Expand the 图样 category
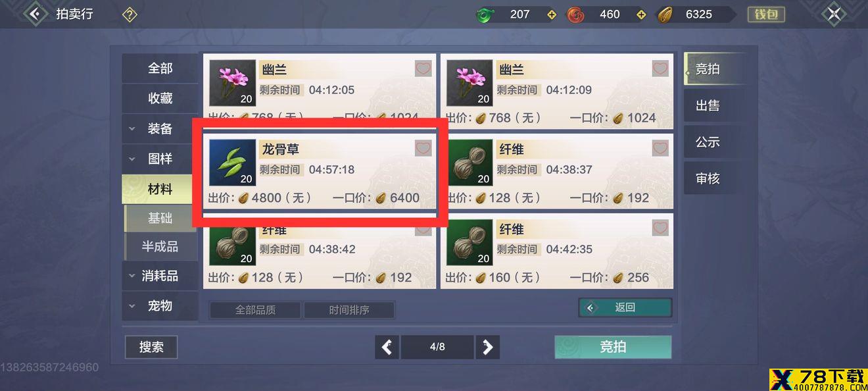Viewport: 868px width, 391px height. point(160,159)
